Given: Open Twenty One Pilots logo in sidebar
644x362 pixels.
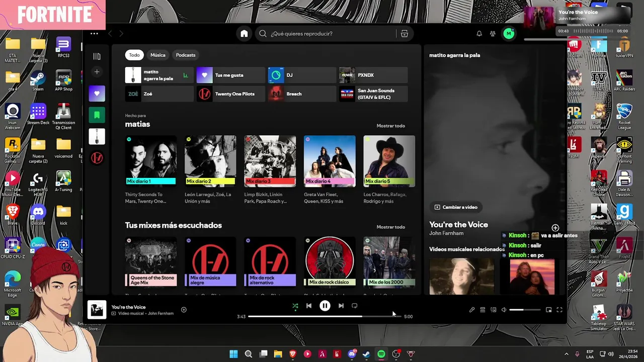Looking at the screenshot, I should point(97,158).
